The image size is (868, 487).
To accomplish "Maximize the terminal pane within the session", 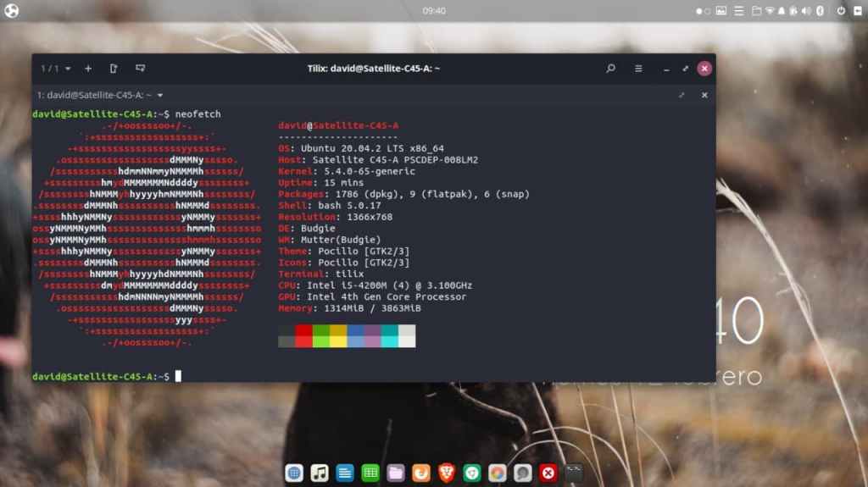I will [682, 96].
